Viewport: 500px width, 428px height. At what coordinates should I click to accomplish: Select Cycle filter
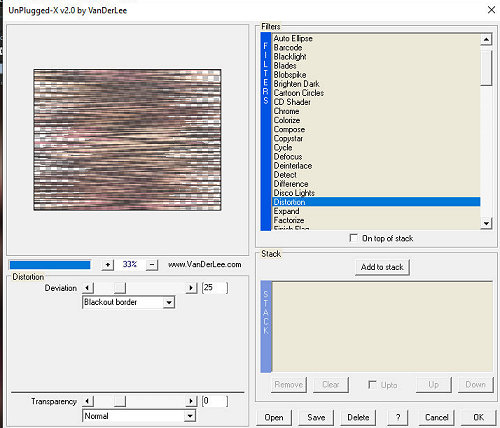click(x=376, y=147)
